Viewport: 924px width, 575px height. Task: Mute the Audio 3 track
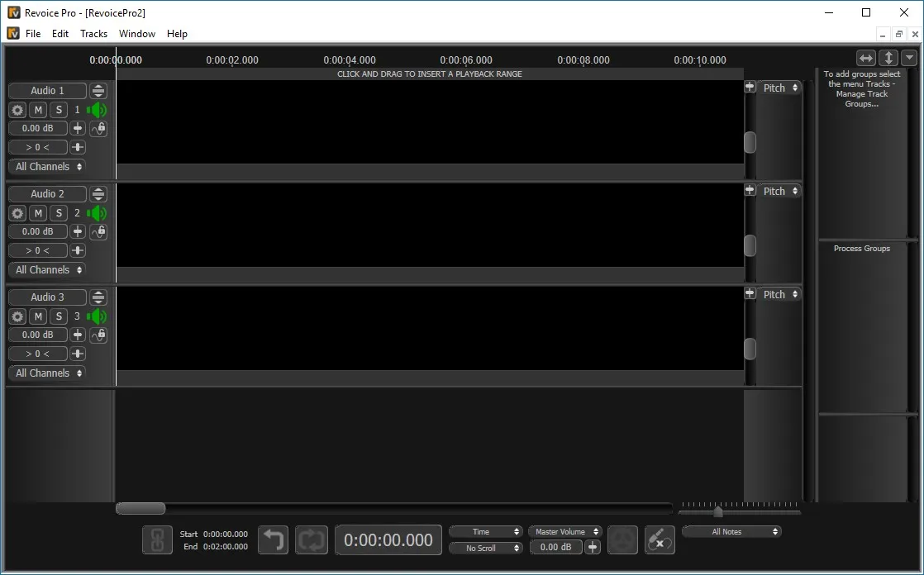tap(38, 316)
